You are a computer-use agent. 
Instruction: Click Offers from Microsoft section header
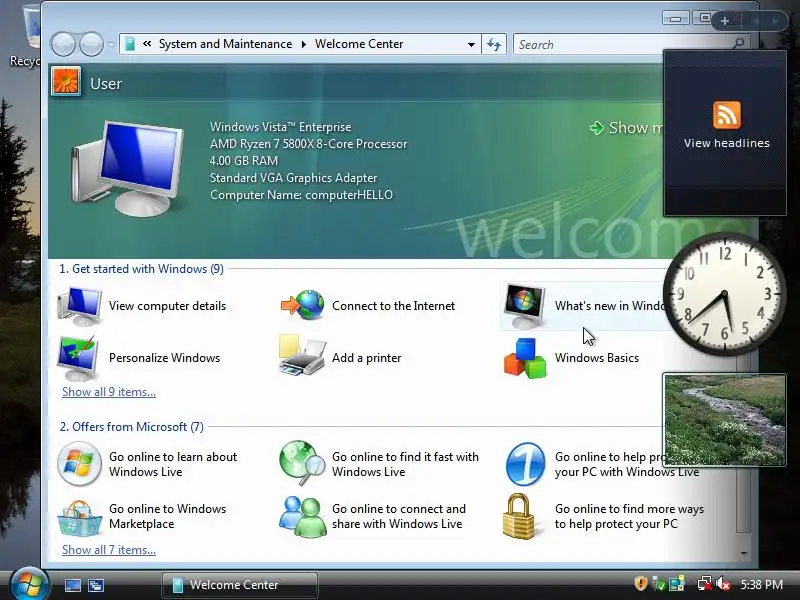pos(132,427)
